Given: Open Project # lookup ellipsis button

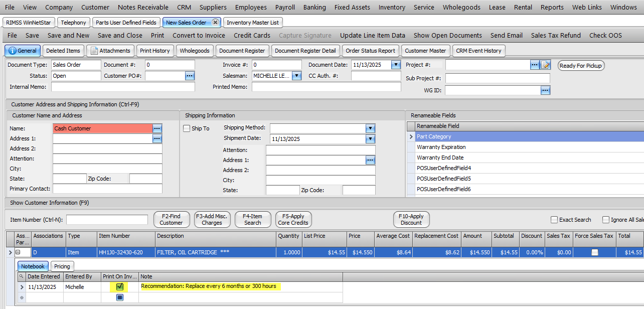Looking at the screenshot, I should coord(535,65).
